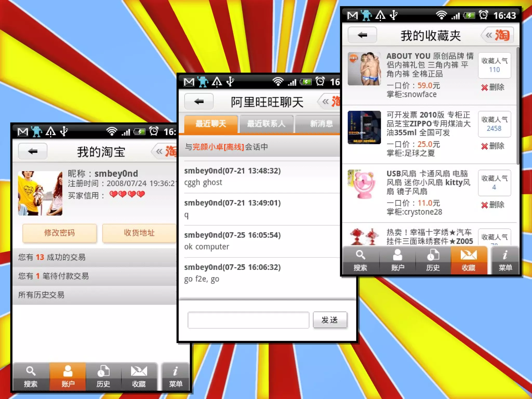Tap seller 掌柜:足球之夏
The width and height of the screenshot is (532, 399).
411,153
